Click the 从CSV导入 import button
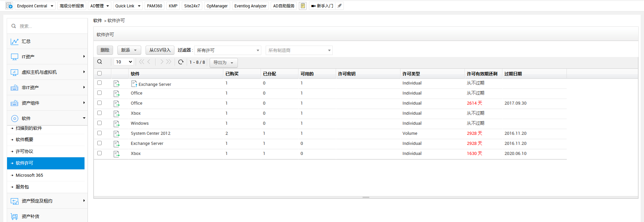 tap(160, 50)
